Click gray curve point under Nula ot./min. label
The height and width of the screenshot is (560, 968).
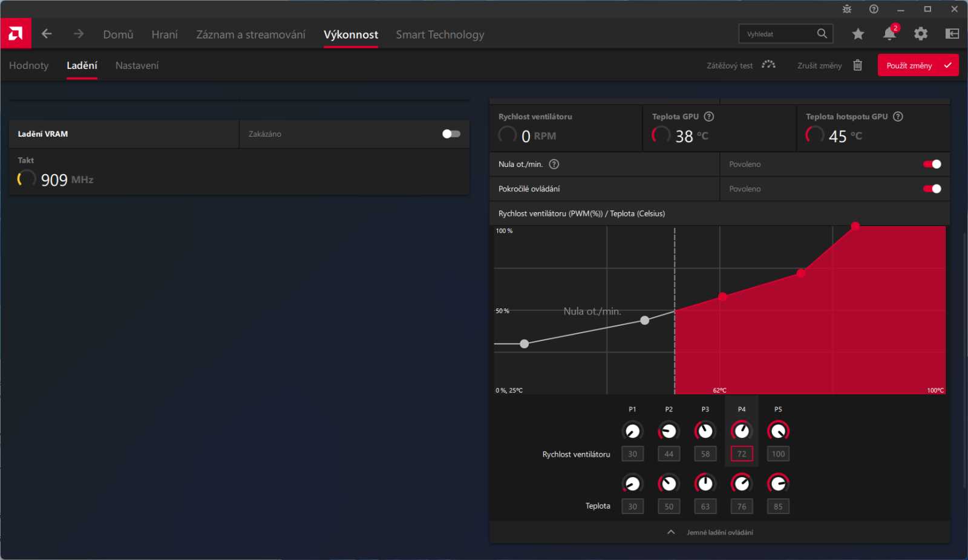coord(645,321)
